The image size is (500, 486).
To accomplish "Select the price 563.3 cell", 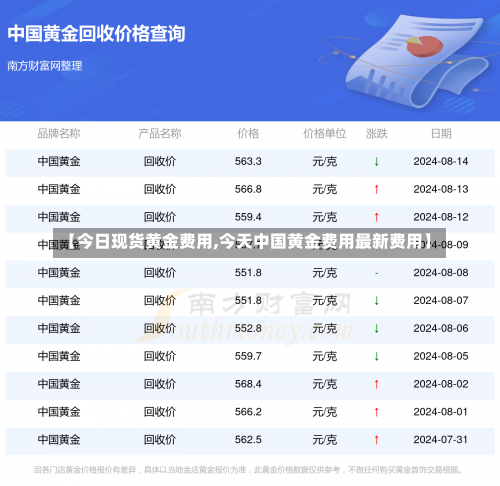I will (x=248, y=162).
